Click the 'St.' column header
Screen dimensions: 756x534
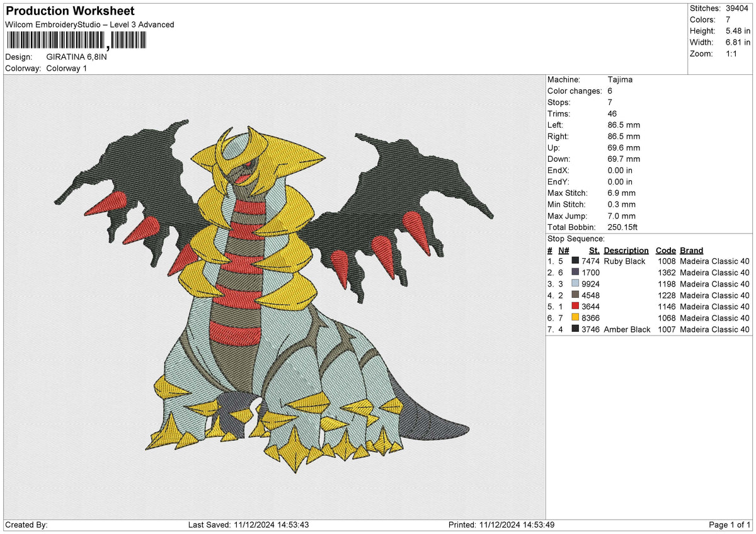tap(594, 251)
